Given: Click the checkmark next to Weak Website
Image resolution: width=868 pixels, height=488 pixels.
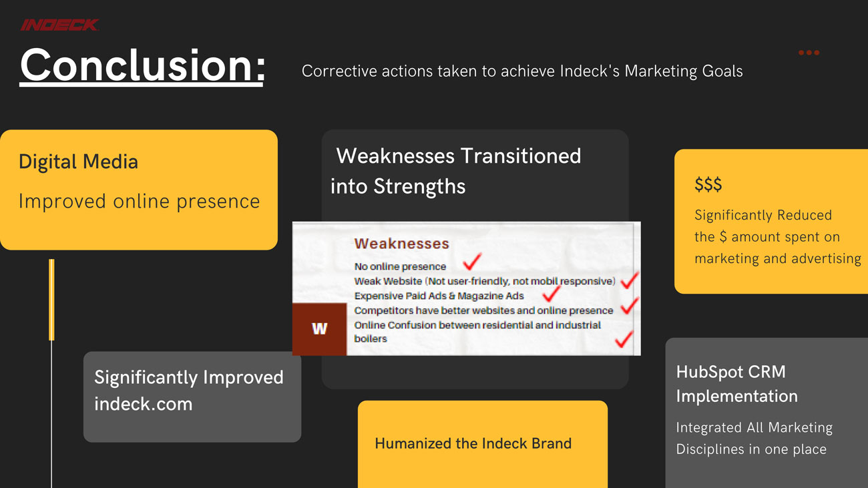Looking at the screenshot, I should pyautogui.click(x=629, y=280).
